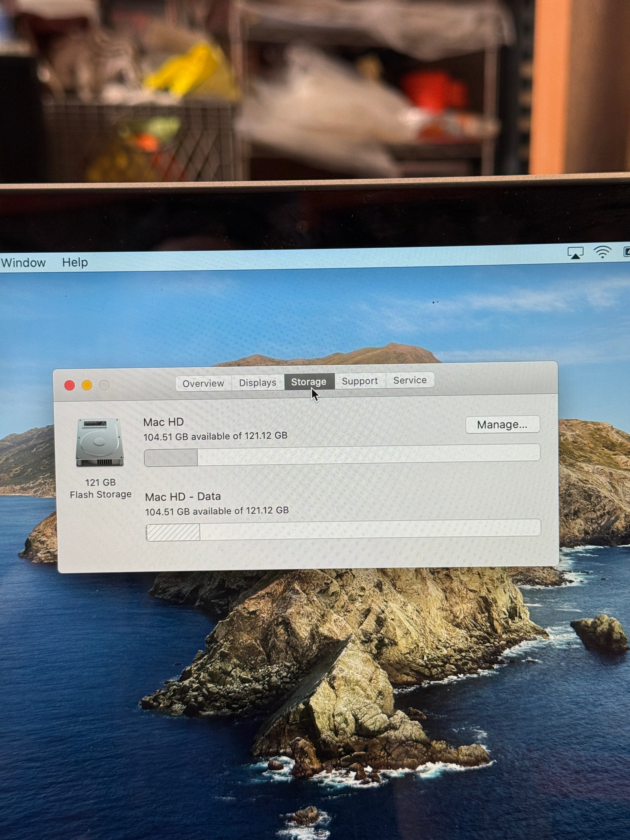Switch to the Overview tab

pyautogui.click(x=203, y=384)
